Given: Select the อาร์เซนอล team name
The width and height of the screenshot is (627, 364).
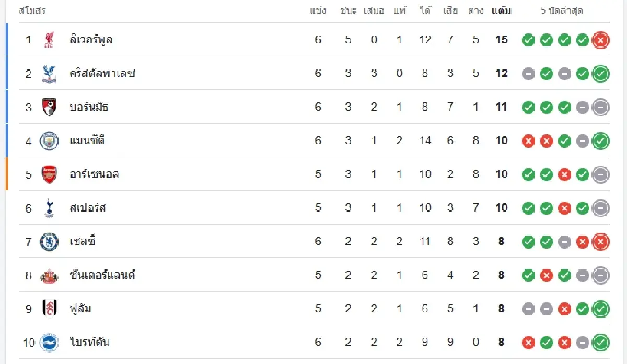Looking at the screenshot, I should [x=94, y=174].
